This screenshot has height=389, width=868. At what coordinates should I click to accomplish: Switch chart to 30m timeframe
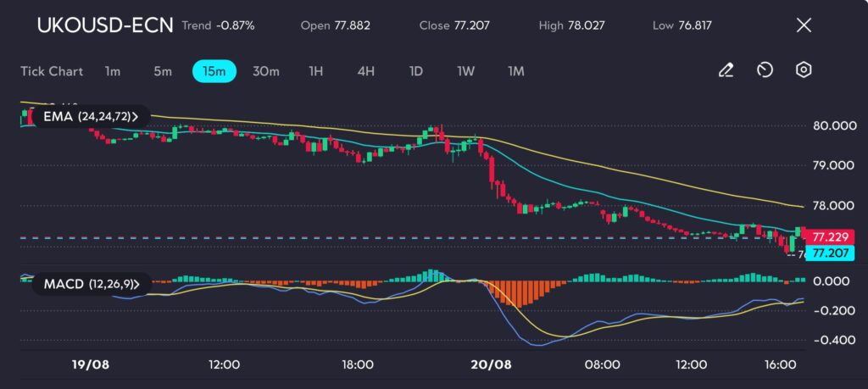pyautogui.click(x=265, y=71)
